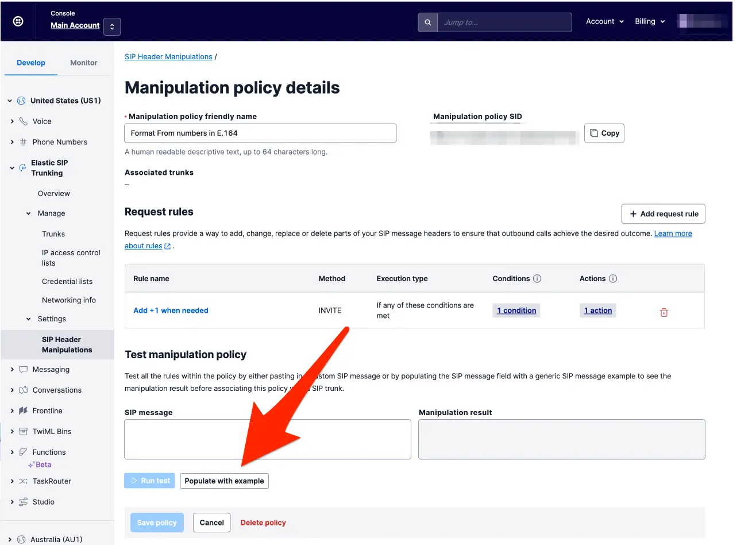Viewport: 756px width, 545px height.
Task: Open TwiML Bins in the sidebar
Action: click(x=52, y=432)
